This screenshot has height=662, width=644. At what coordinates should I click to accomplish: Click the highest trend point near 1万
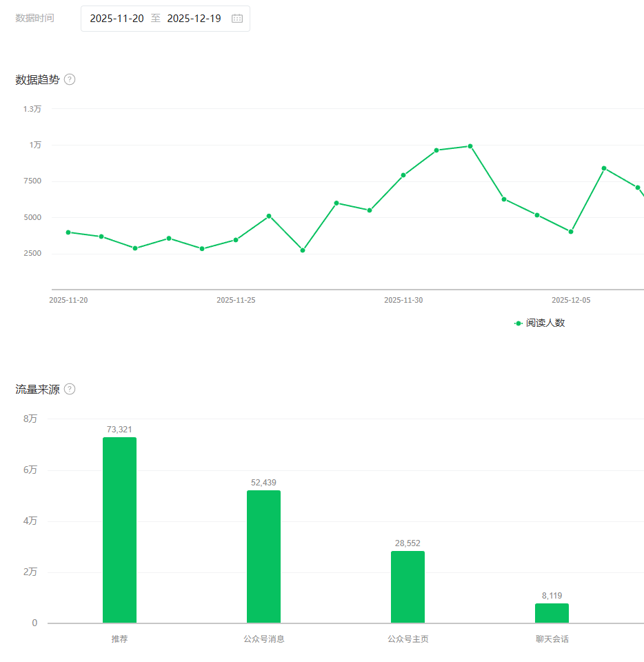point(470,146)
